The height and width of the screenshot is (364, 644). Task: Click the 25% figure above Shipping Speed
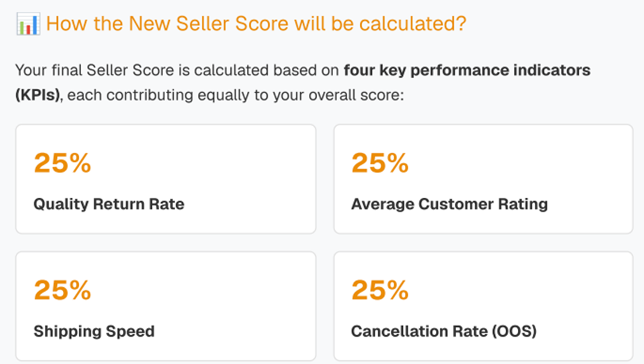tap(62, 290)
